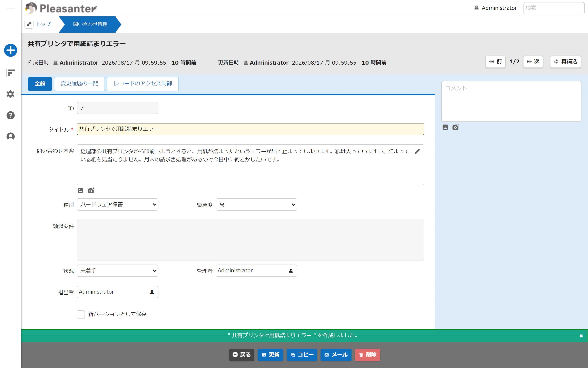Click the 1/2 record counter
The image size is (588, 368).
[514, 62]
